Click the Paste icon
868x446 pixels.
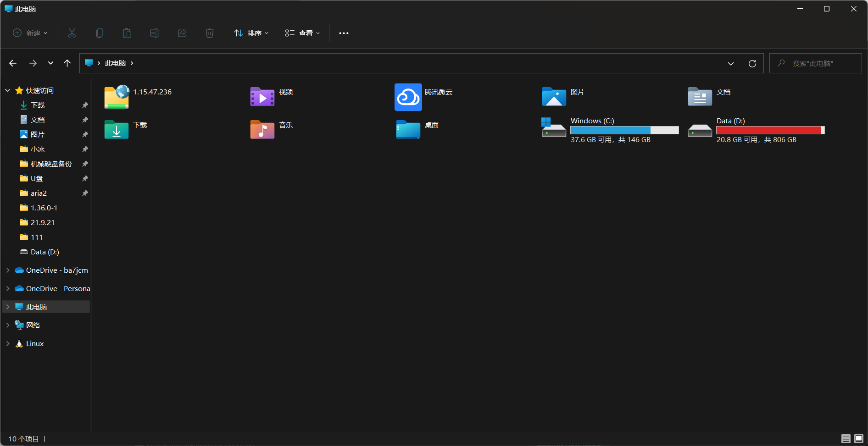point(127,33)
